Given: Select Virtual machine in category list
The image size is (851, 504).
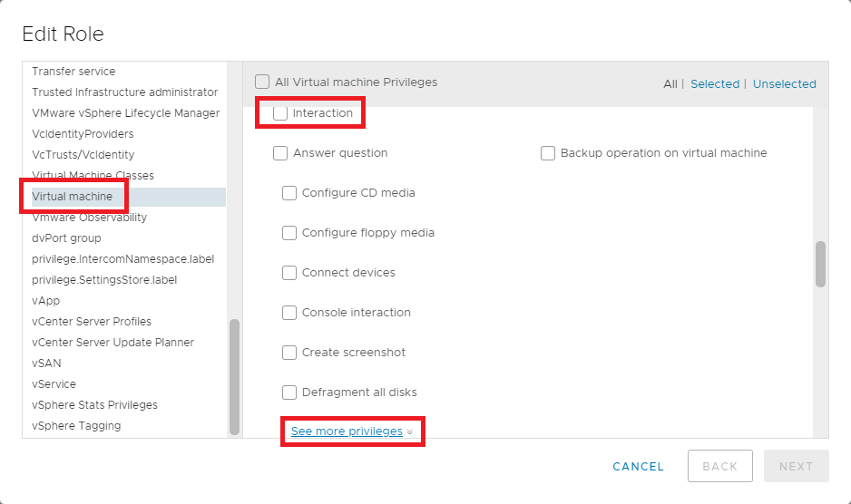Looking at the screenshot, I should click(x=73, y=197).
